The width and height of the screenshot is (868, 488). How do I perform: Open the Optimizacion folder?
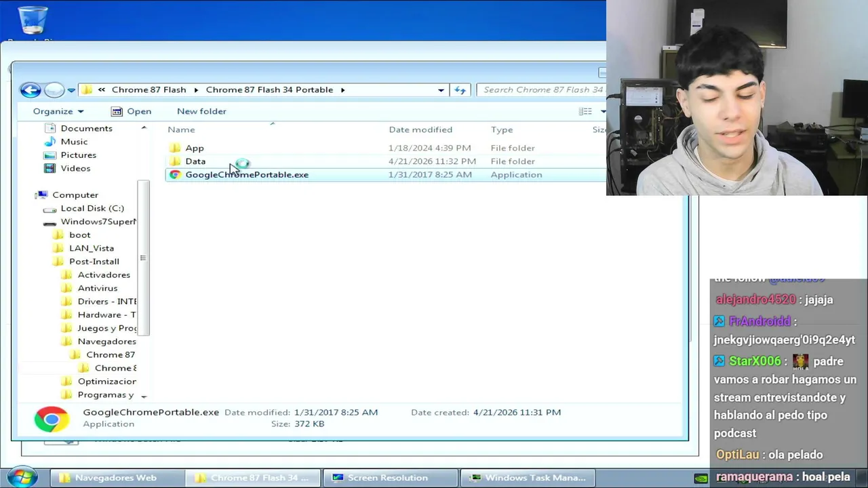point(106,382)
